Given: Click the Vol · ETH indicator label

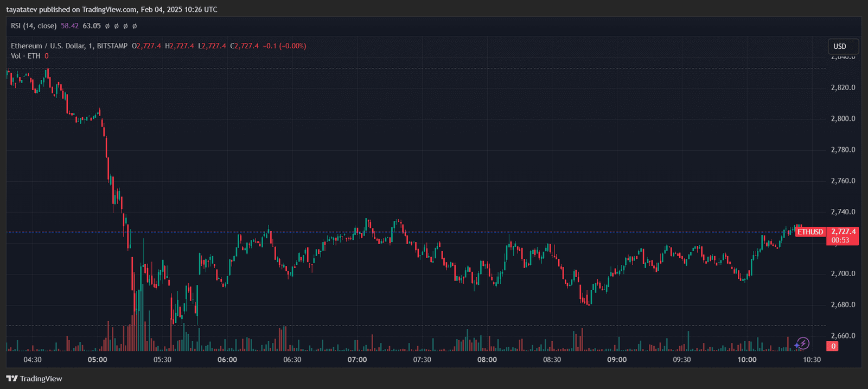Looking at the screenshot, I should [25, 56].
